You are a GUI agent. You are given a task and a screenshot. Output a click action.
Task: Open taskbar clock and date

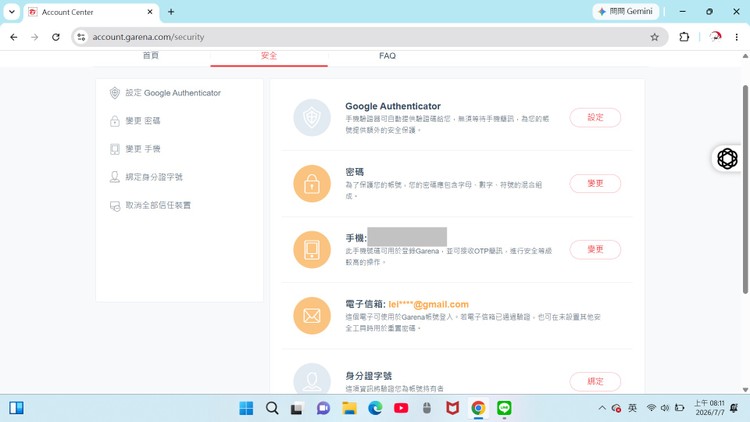(x=710, y=408)
